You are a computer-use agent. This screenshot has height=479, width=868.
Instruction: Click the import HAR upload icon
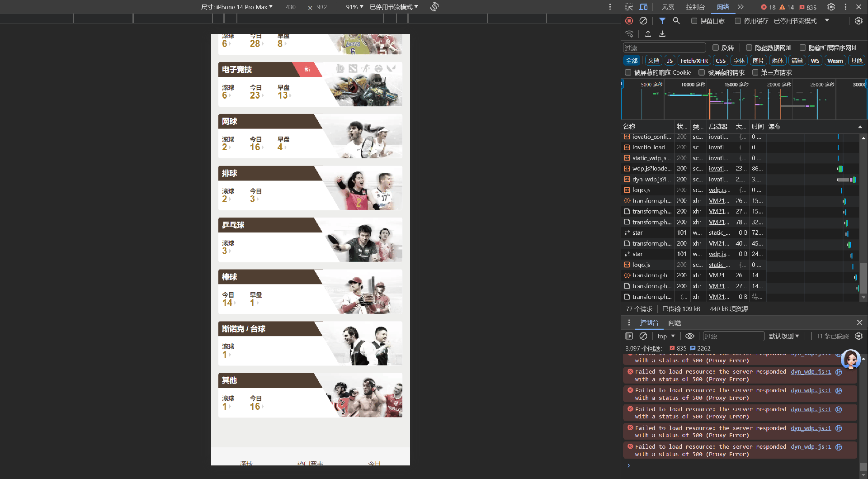648,34
